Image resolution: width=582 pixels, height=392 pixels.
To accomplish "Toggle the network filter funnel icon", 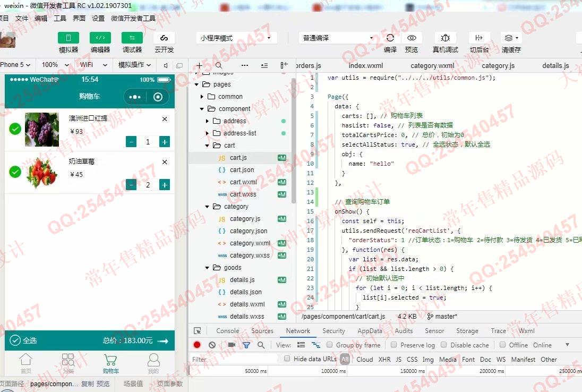I will [246, 345].
